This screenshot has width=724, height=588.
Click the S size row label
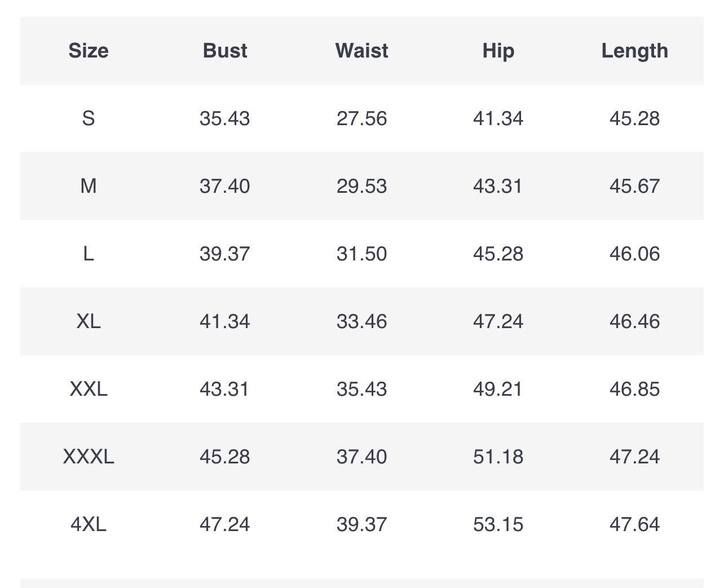(x=89, y=118)
